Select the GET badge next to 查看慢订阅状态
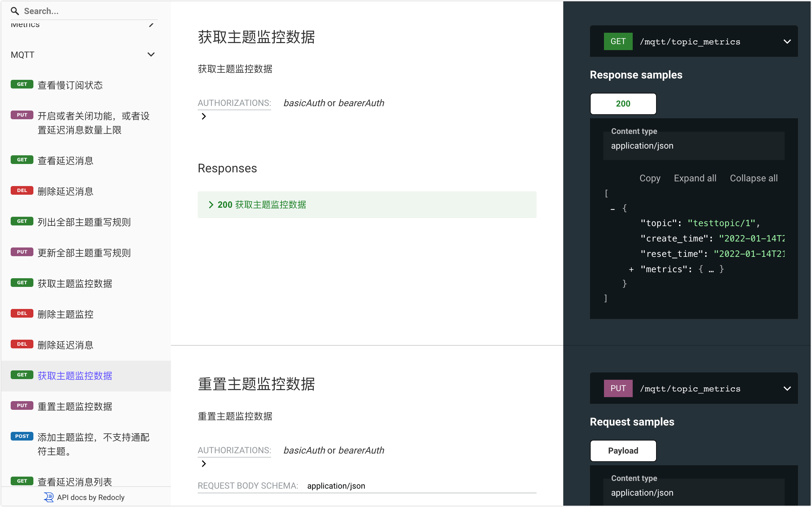 point(22,84)
